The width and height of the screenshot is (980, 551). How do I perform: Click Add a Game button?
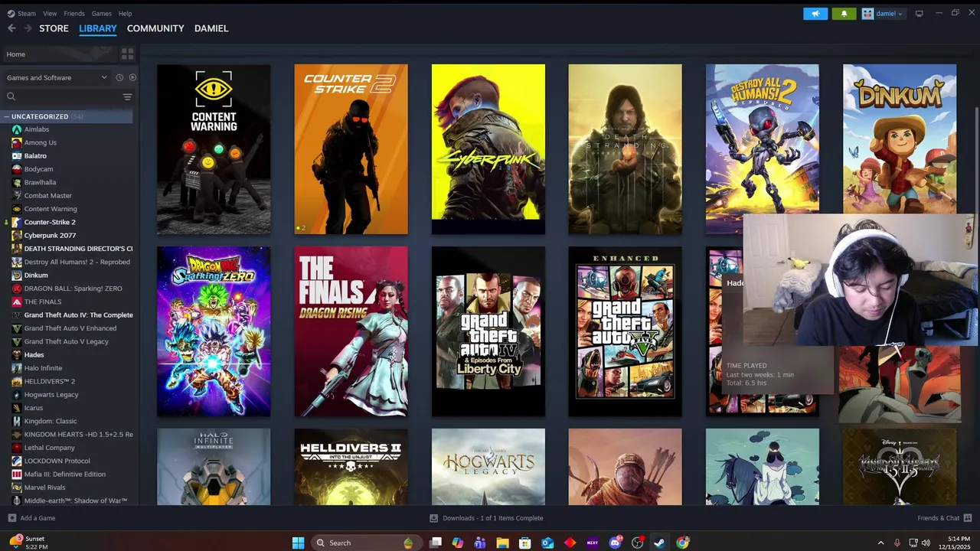click(x=31, y=518)
